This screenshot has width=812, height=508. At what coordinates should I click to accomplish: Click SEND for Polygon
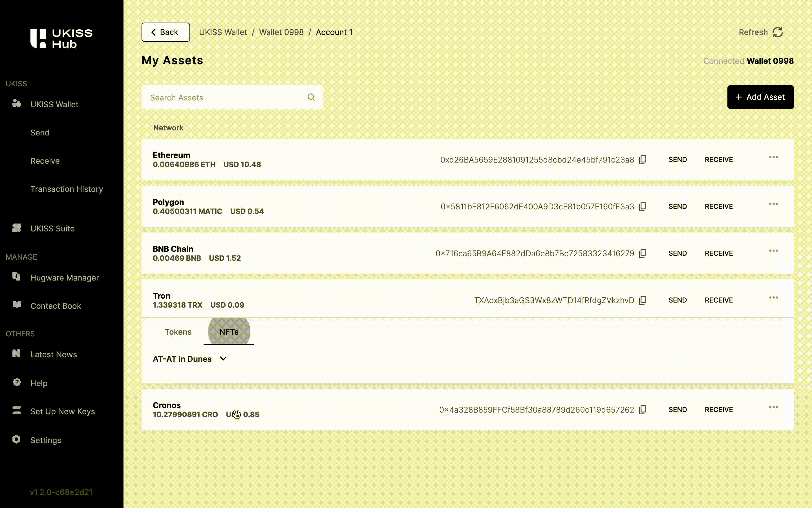pyautogui.click(x=678, y=206)
